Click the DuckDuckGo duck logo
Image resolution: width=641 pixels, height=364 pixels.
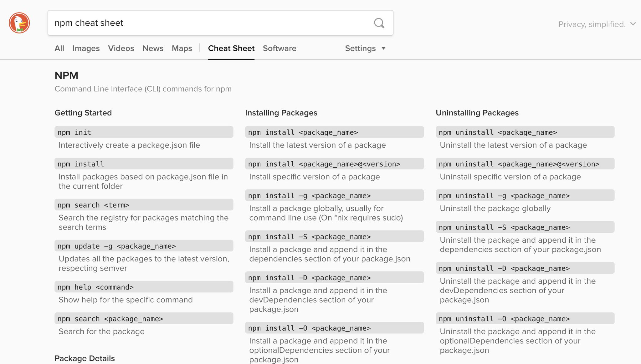(19, 23)
